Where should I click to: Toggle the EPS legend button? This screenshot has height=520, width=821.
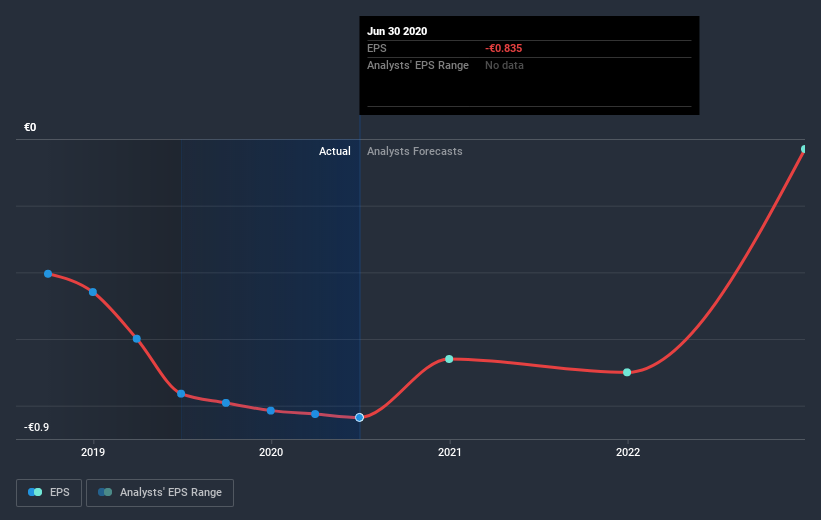click(x=49, y=492)
